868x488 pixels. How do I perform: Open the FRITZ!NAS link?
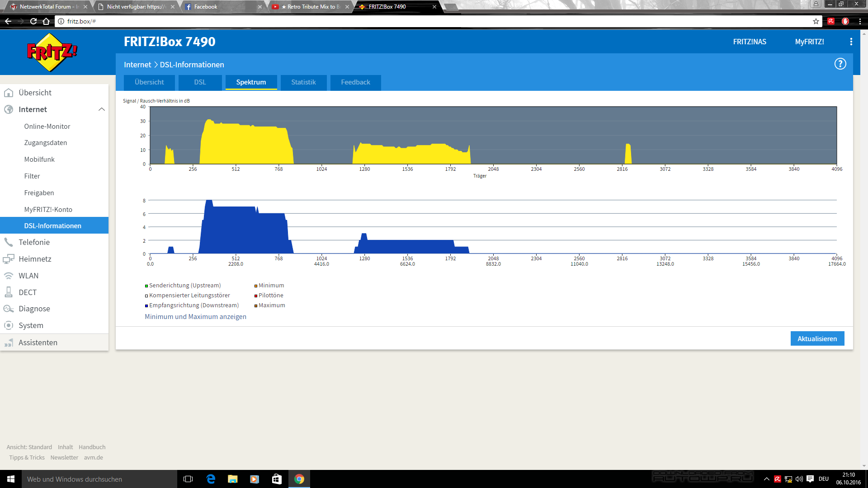pyautogui.click(x=750, y=42)
